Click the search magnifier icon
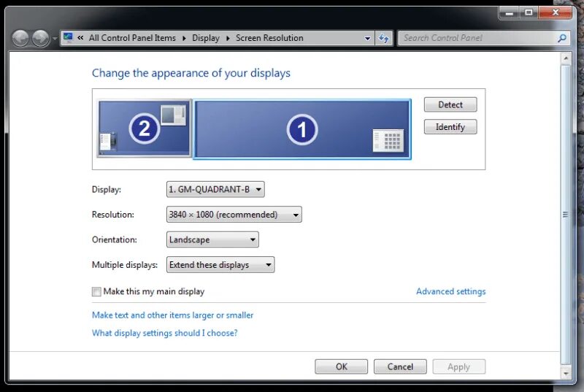The height and width of the screenshot is (392, 584). pyautogui.click(x=562, y=38)
